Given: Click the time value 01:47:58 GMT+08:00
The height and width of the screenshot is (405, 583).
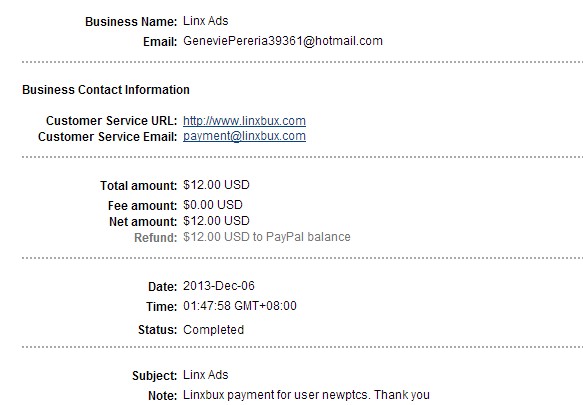Looking at the screenshot, I should 240,306.
